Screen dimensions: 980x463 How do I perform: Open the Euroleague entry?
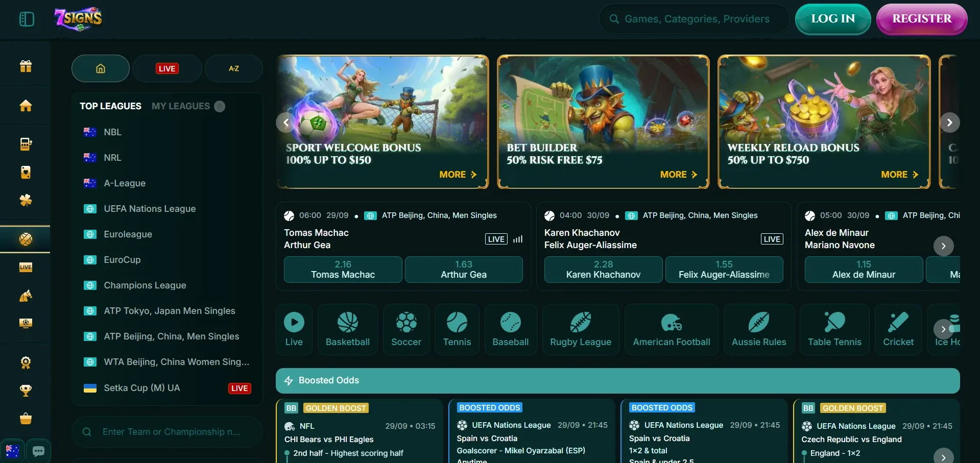tap(167, 234)
